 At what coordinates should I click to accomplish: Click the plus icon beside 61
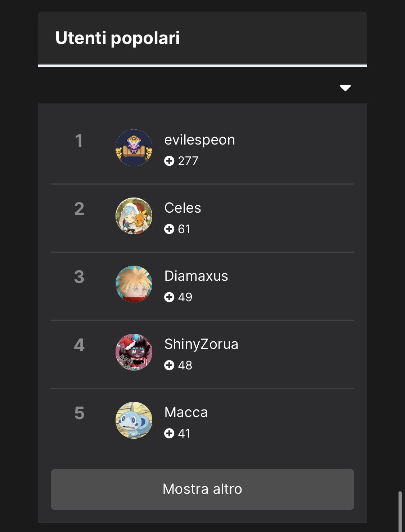pos(169,229)
